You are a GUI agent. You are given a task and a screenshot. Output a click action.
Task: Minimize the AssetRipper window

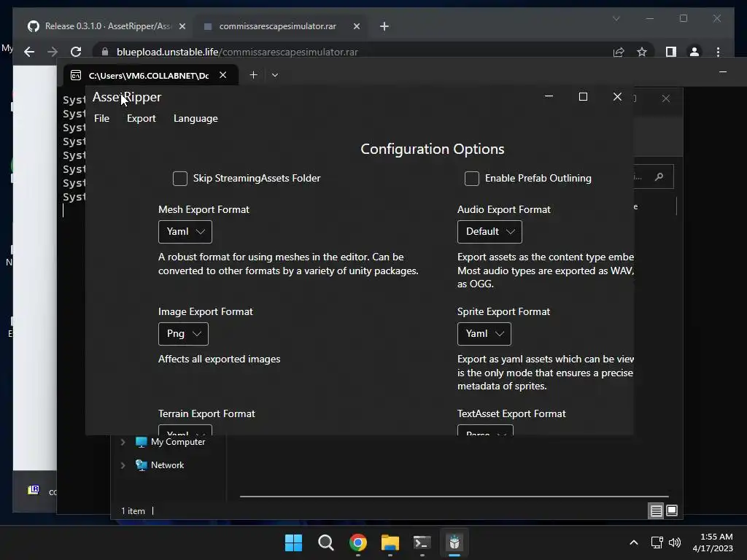[549, 97]
